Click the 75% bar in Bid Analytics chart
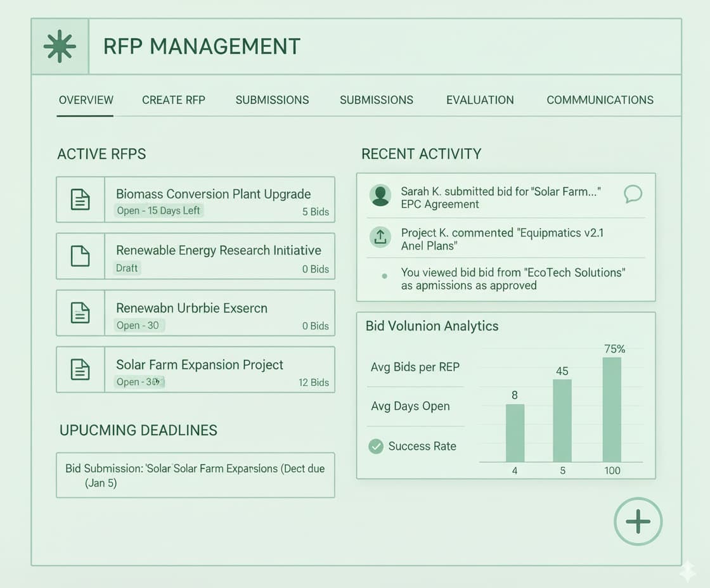The width and height of the screenshot is (710, 588). coord(612,409)
